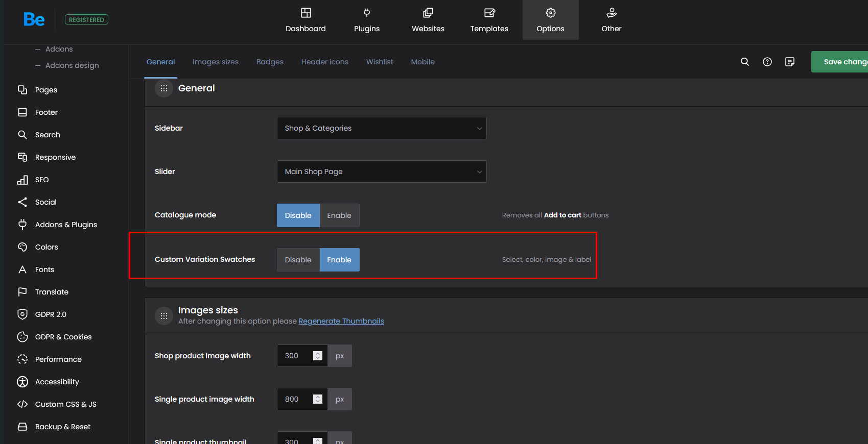The image size is (868, 444).
Task: Click the General section drag handle
Action: click(164, 88)
